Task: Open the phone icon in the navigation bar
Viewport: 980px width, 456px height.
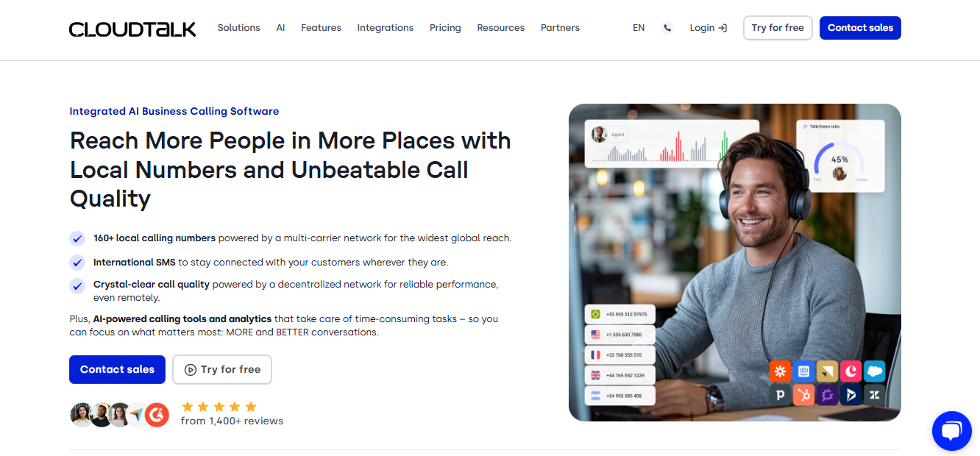Action: point(667,27)
